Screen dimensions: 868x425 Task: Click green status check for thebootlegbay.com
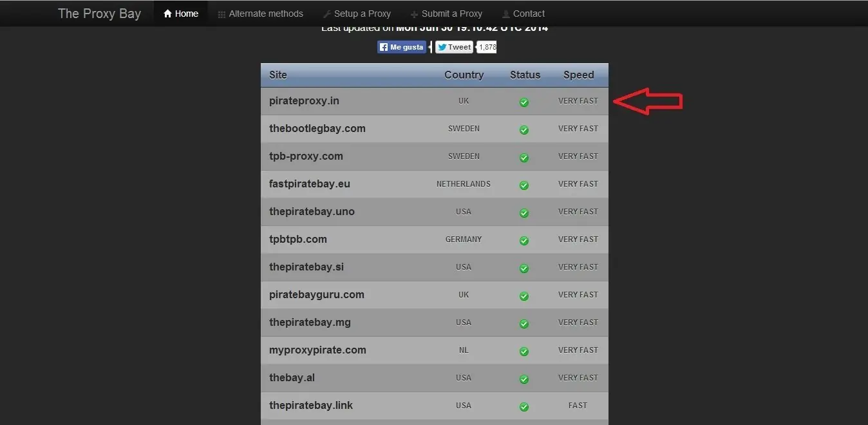[x=524, y=130]
